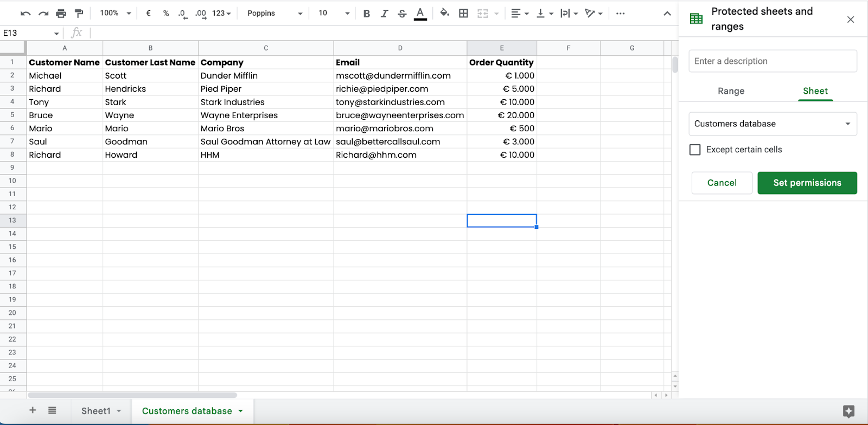Toggle italic formatting
Image resolution: width=868 pixels, height=425 pixels.
click(x=384, y=14)
